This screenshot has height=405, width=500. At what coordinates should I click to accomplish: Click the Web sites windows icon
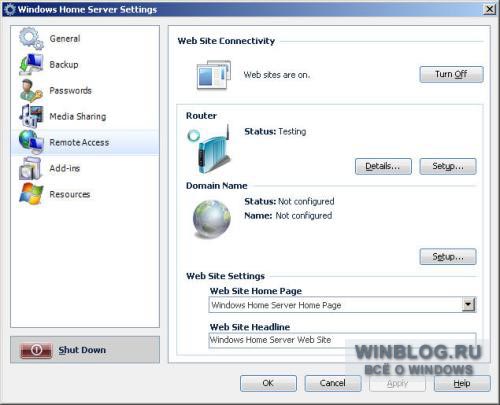point(214,75)
